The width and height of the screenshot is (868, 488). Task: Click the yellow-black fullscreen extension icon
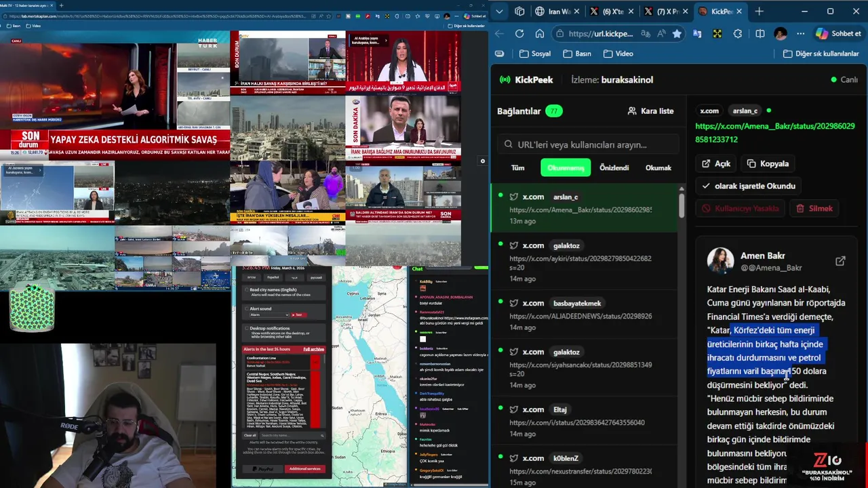[717, 33]
